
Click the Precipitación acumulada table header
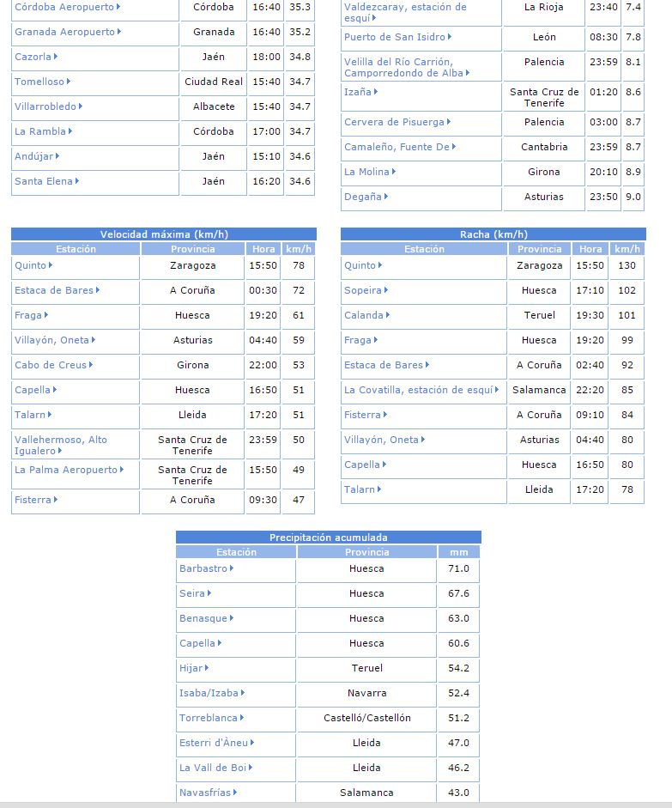(x=328, y=538)
